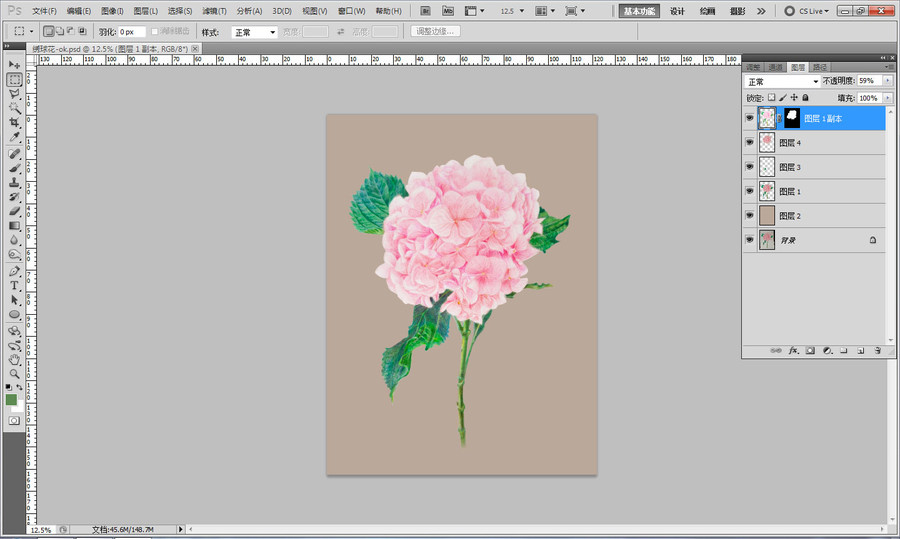Select the Magic Wand tool

pyautogui.click(x=14, y=108)
